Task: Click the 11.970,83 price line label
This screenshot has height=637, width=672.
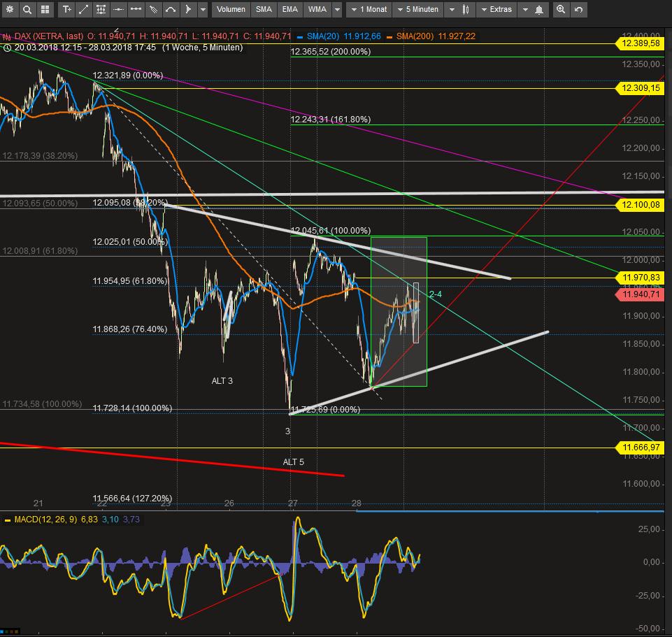Action: [x=641, y=278]
